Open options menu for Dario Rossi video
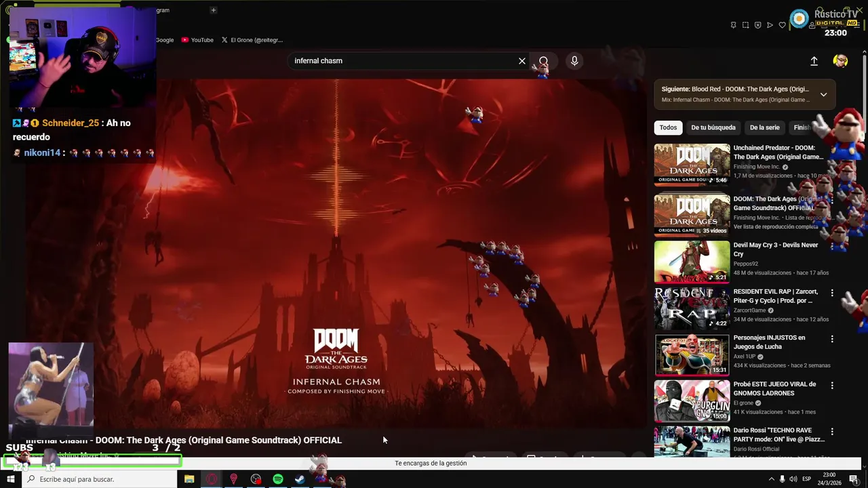 pos(832,431)
